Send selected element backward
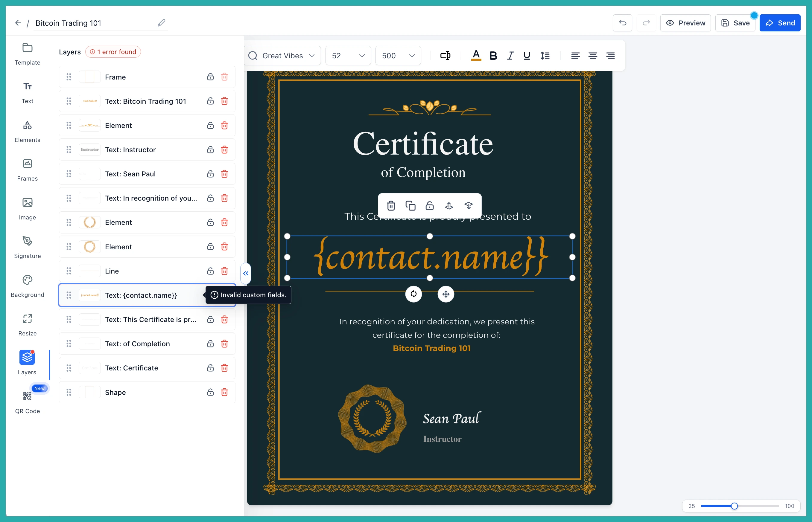Image resolution: width=812 pixels, height=522 pixels. 468,206
